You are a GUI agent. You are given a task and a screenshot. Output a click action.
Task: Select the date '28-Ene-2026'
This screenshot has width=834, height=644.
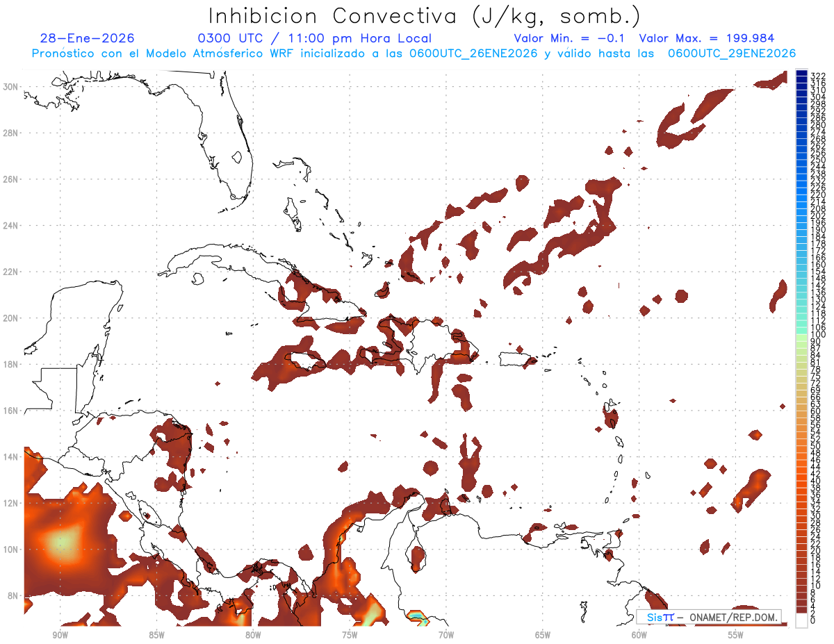[88, 38]
